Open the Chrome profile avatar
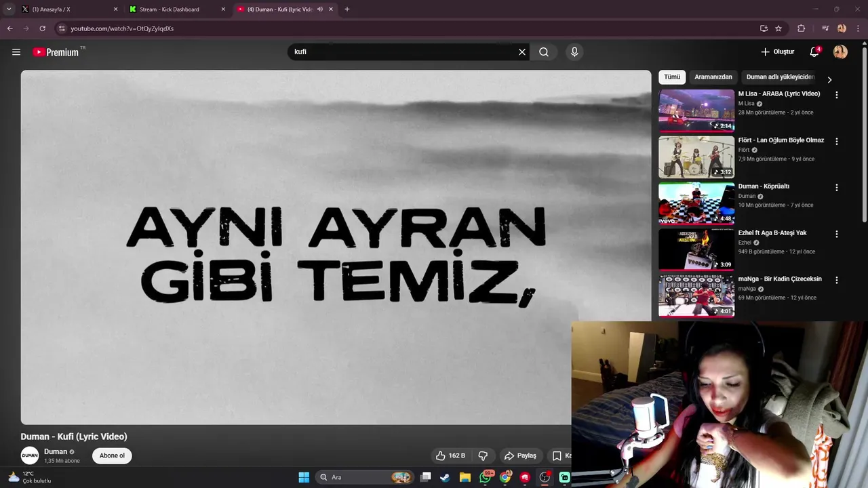Viewport: 868px width, 488px height. [x=842, y=28]
